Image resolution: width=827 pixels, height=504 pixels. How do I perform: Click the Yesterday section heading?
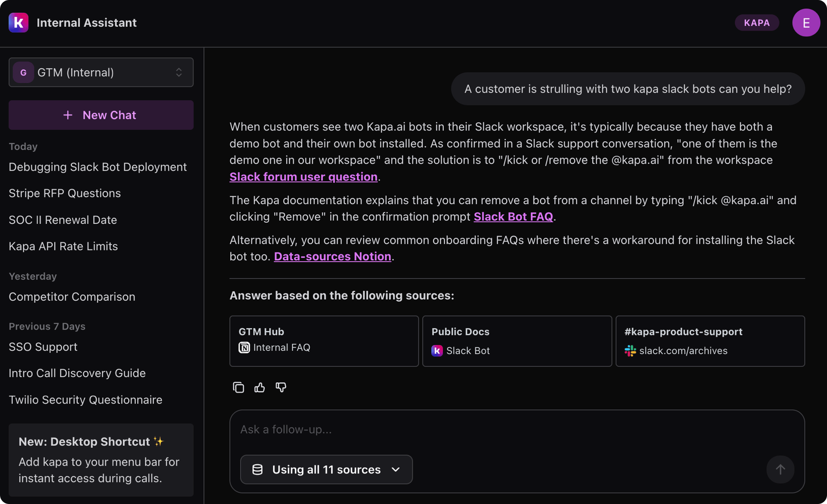[x=33, y=276]
